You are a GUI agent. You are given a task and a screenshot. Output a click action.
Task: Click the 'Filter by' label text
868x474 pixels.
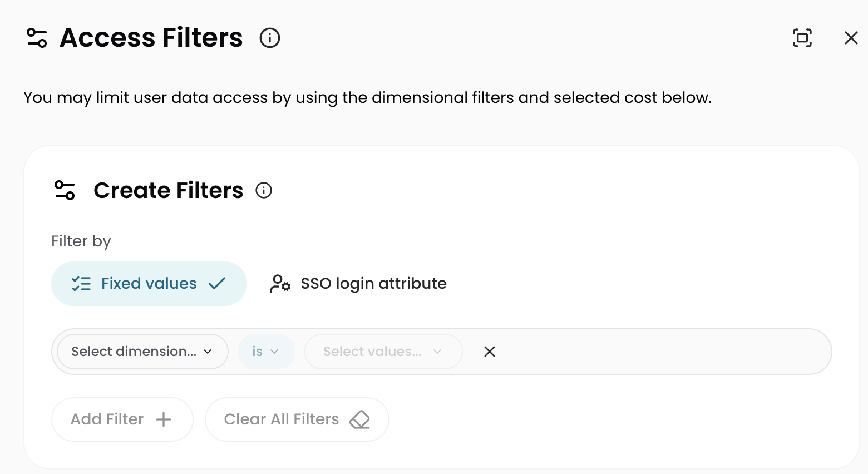click(81, 241)
